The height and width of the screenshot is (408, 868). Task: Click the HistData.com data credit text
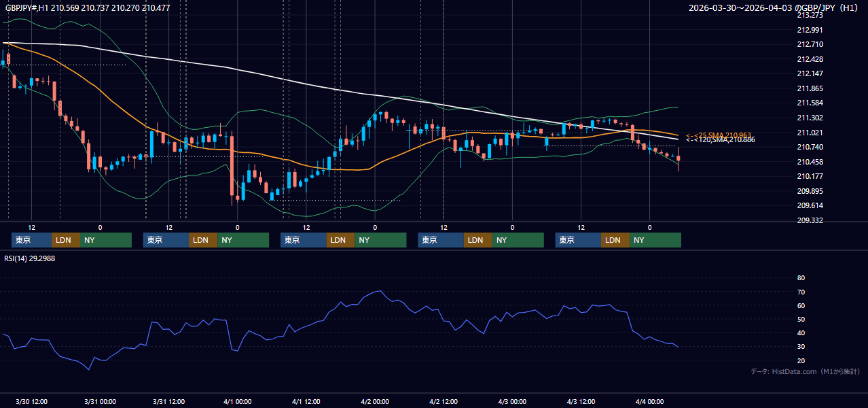click(x=806, y=371)
